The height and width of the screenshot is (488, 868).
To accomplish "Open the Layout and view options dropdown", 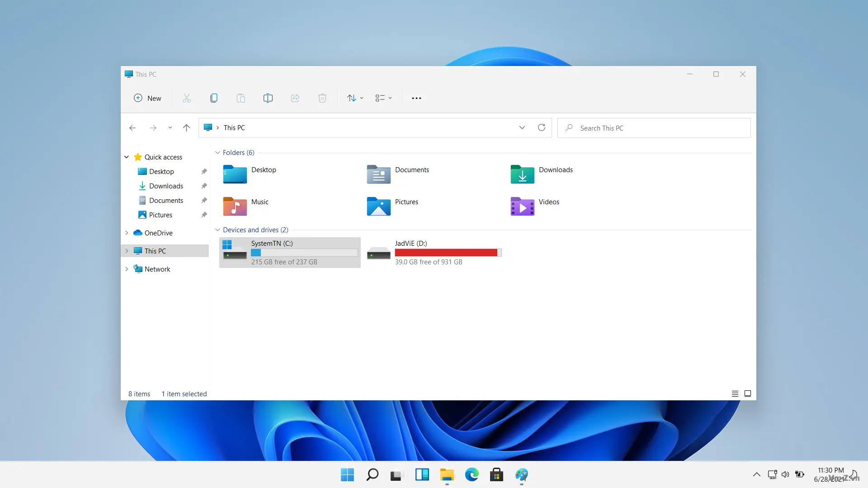I will (x=383, y=98).
